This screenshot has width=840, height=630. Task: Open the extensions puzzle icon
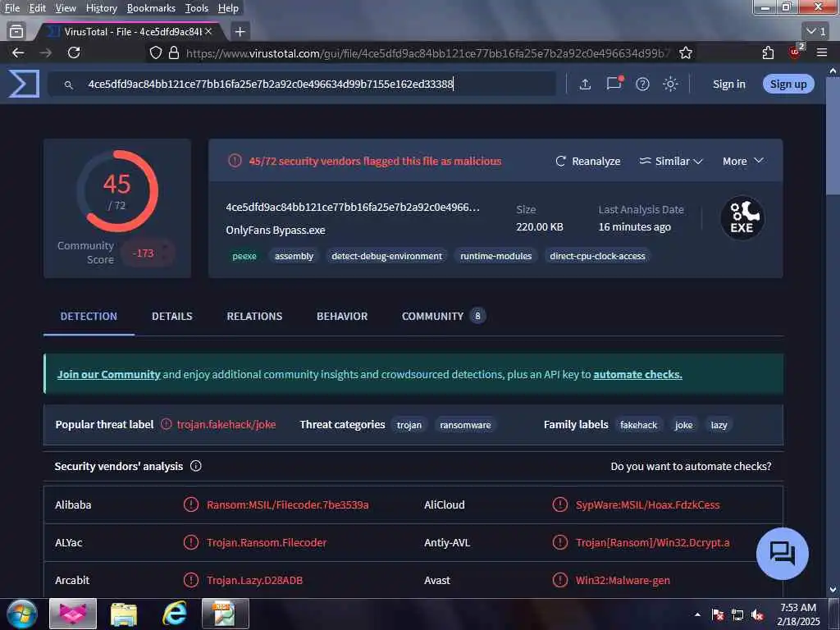pyautogui.click(x=768, y=52)
